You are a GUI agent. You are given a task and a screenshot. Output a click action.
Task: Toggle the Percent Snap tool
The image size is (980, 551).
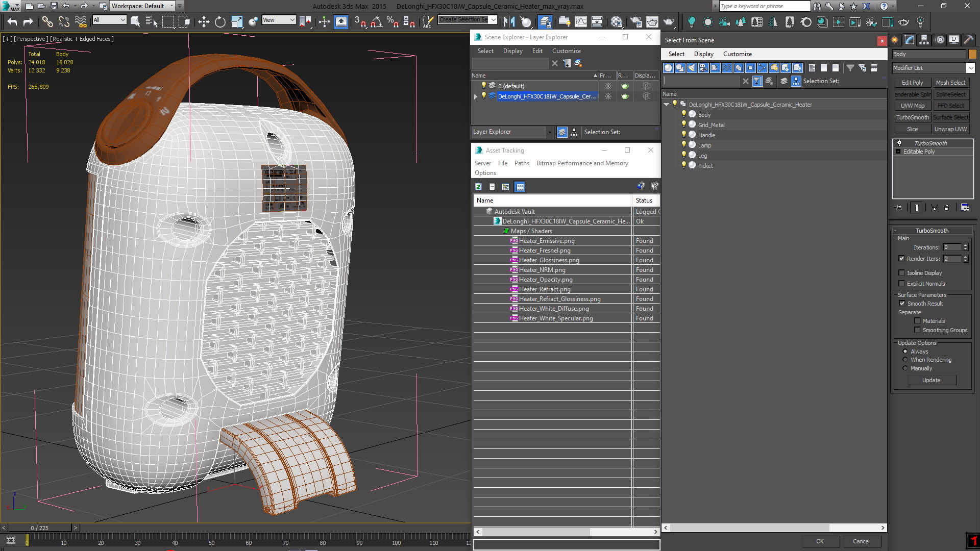click(x=393, y=21)
